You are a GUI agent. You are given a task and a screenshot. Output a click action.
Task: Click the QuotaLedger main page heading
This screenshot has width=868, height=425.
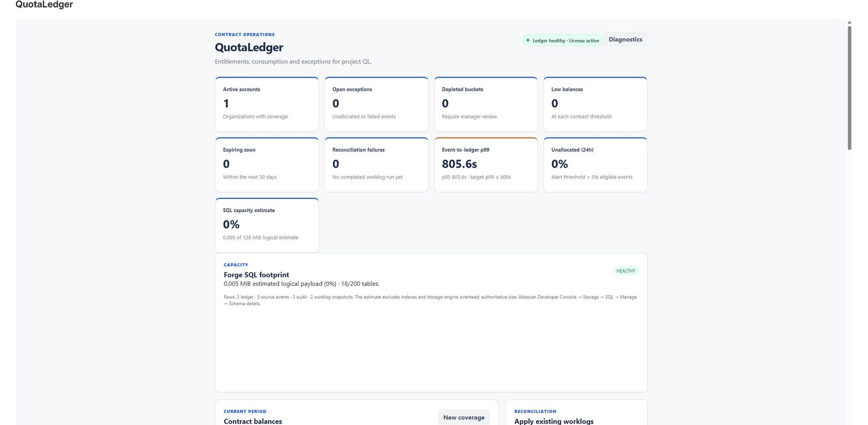249,47
